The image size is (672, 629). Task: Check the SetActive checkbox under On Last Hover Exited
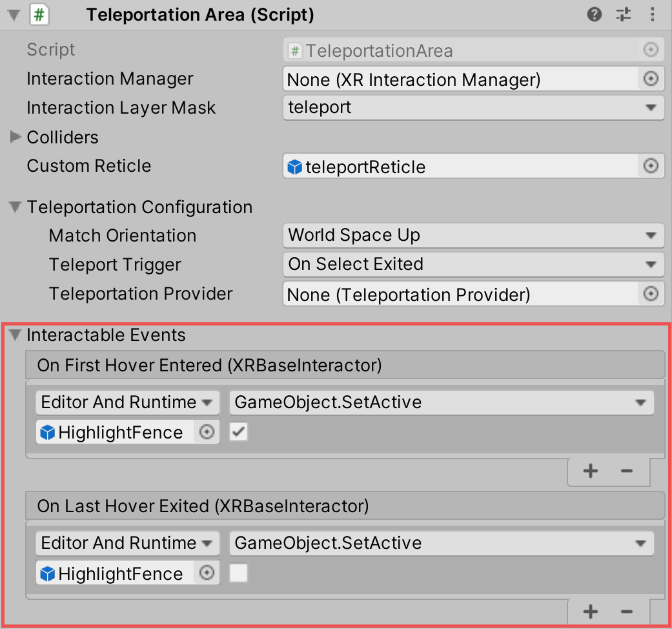point(238,573)
